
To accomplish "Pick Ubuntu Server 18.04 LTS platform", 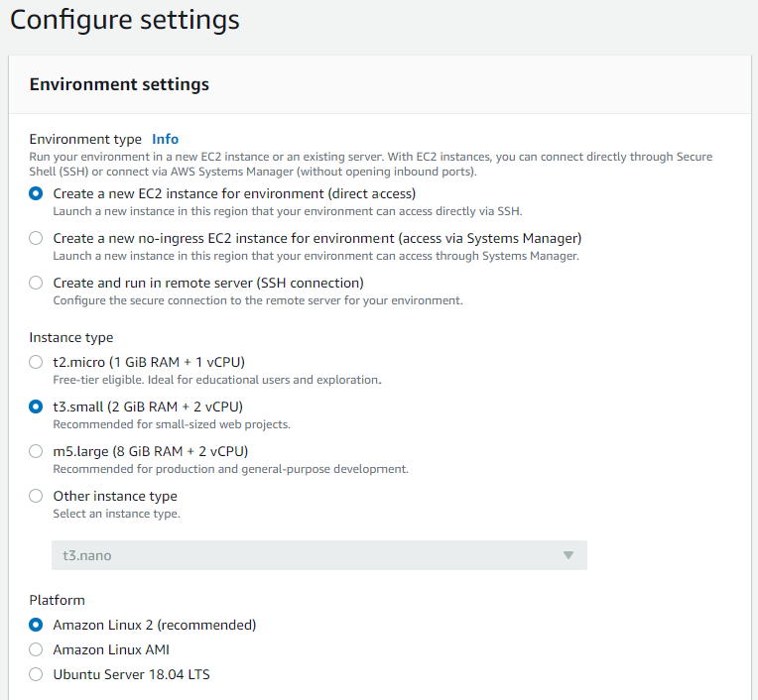I will click(37, 675).
